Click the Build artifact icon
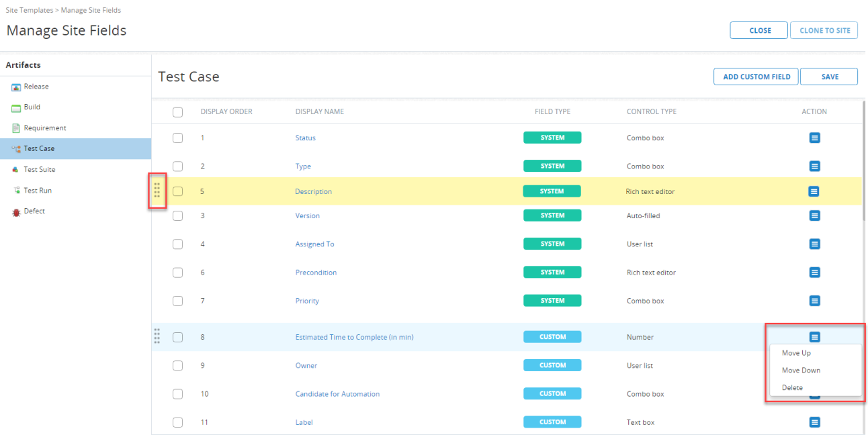This screenshot has height=439, width=868. 16,107
